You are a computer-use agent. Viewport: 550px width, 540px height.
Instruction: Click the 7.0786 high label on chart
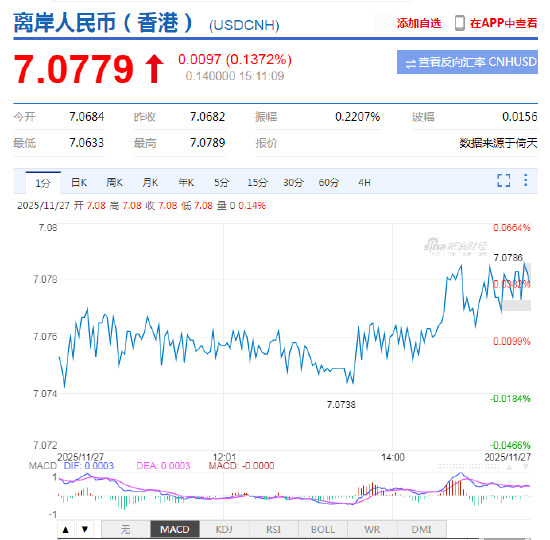coord(508,258)
